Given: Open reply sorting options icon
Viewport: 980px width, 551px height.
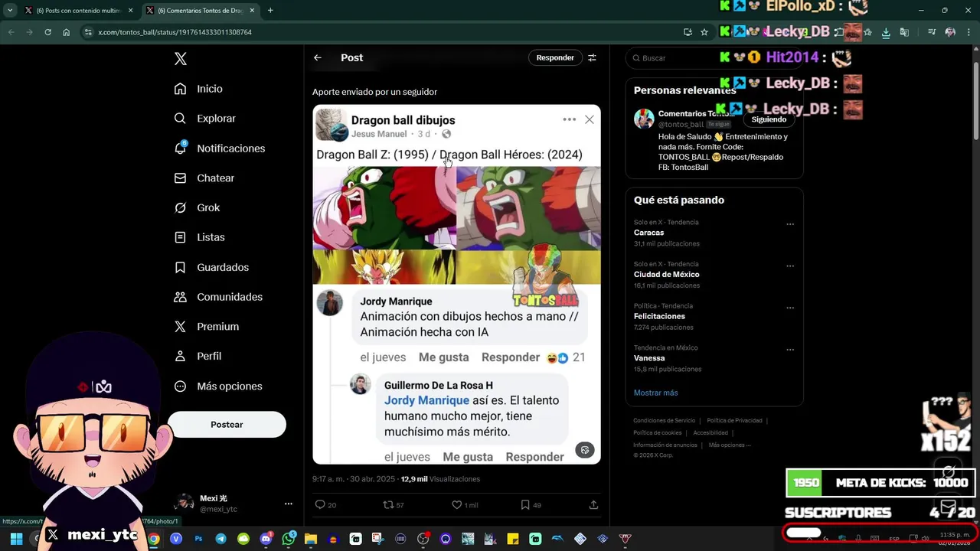Looking at the screenshot, I should tap(592, 57).
